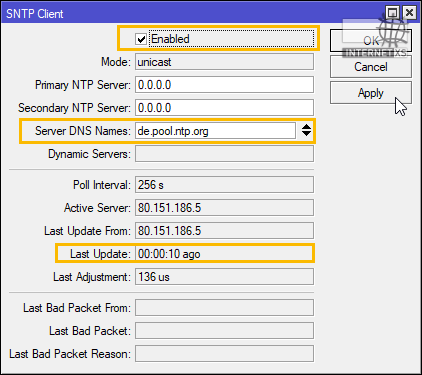Maximize the SNTP Client window using its icon

coord(392,13)
